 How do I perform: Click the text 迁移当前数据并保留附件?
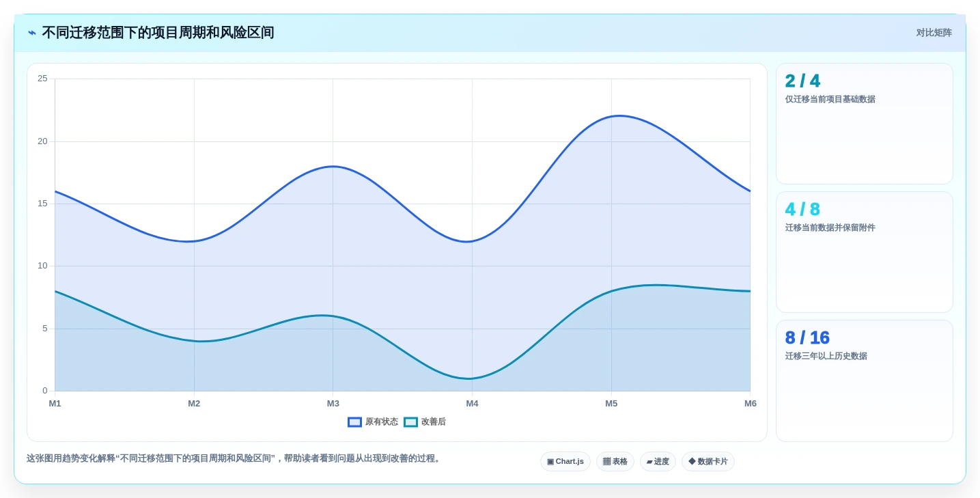tap(830, 227)
